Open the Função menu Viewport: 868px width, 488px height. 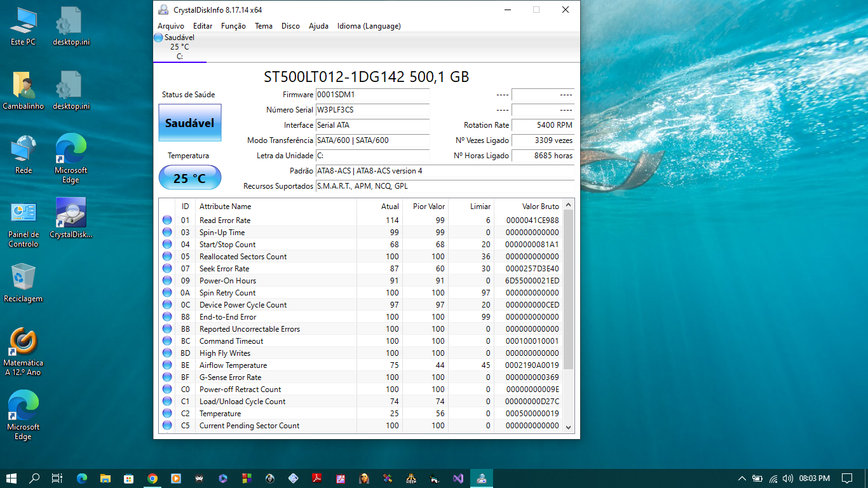(233, 26)
